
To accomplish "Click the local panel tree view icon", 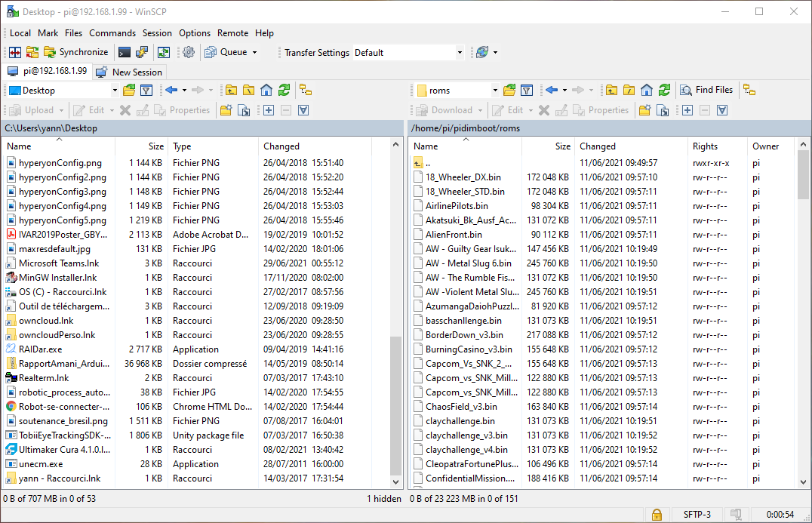I will click(306, 91).
